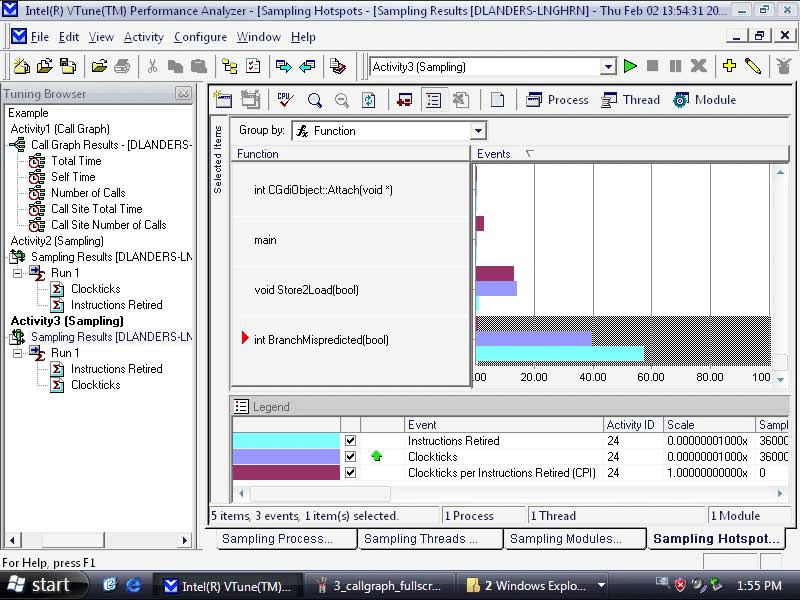Click the Copy toolbar icon
The image size is (800, 600).
(175, 66)
